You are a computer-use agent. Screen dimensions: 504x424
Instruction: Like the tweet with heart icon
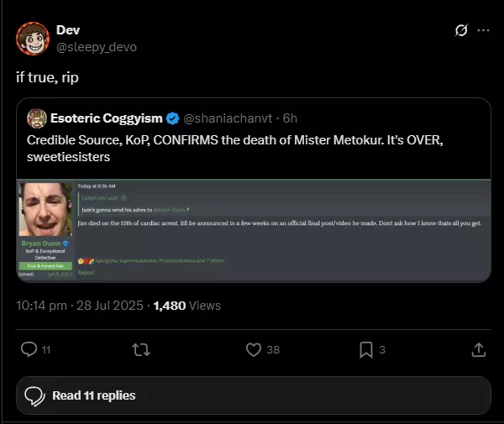tap(254, 349)
